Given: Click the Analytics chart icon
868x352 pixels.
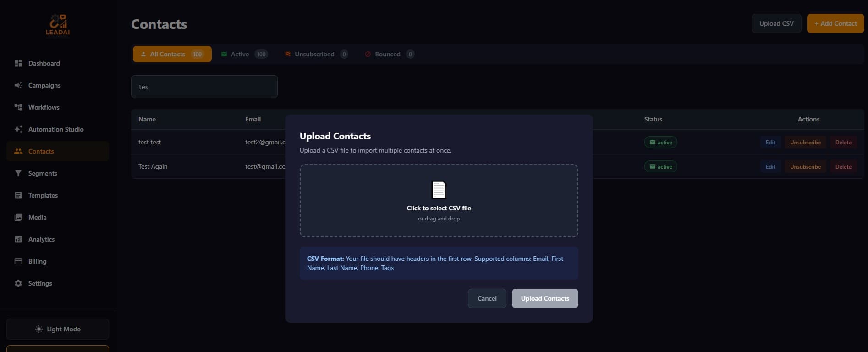Looking at the screenshot, I should coord(18,239).
